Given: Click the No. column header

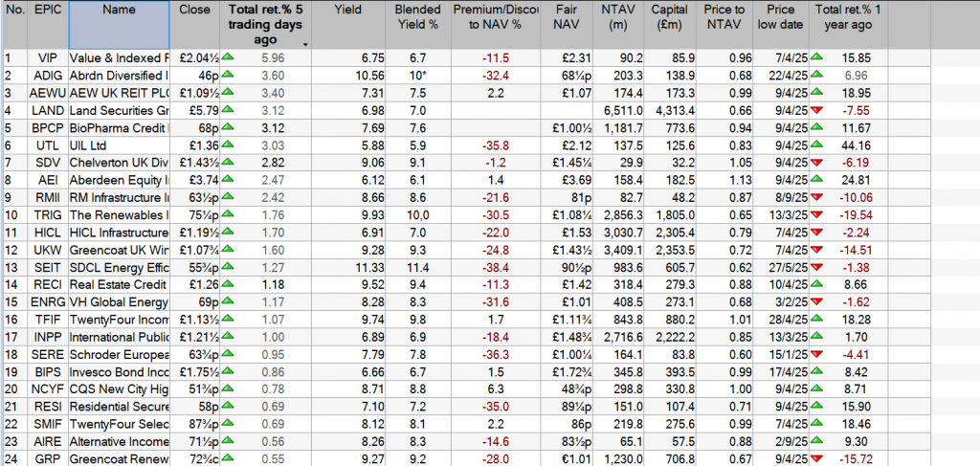Looking at the screenshot, I should pyautogui.click(x=15, y=26).
